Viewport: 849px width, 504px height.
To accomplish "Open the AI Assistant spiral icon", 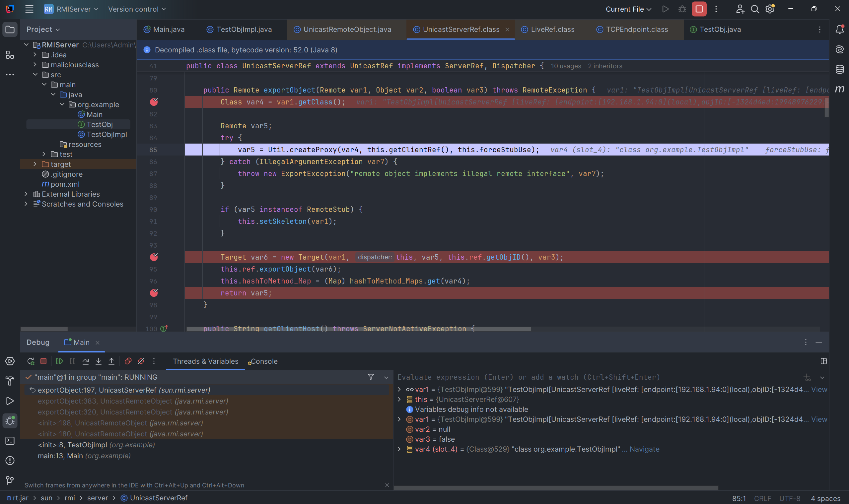I will [839, 50].
